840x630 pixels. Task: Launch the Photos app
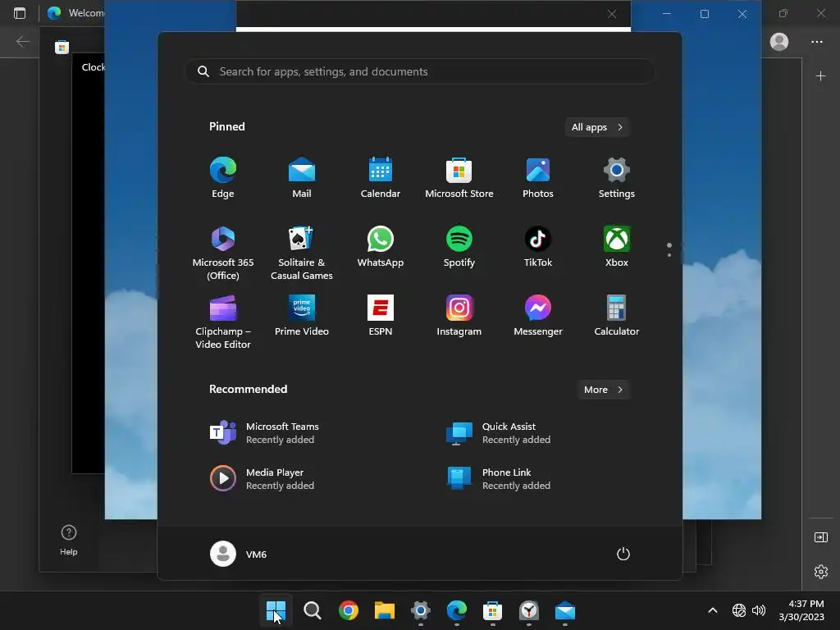(x=538, y=178)
